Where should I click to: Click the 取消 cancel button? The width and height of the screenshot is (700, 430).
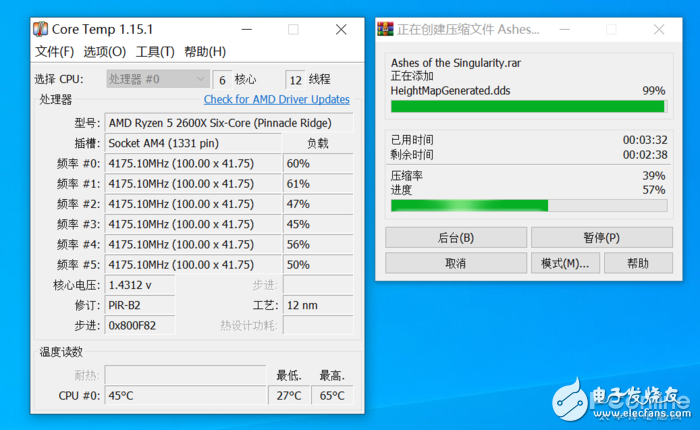pyautogui.click(x=455, y=263)
